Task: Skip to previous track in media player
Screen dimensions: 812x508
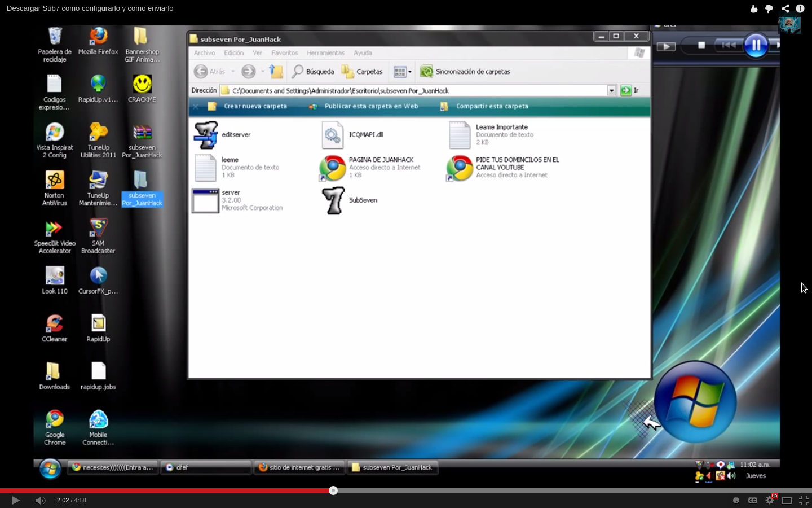Action: point(728,45)
